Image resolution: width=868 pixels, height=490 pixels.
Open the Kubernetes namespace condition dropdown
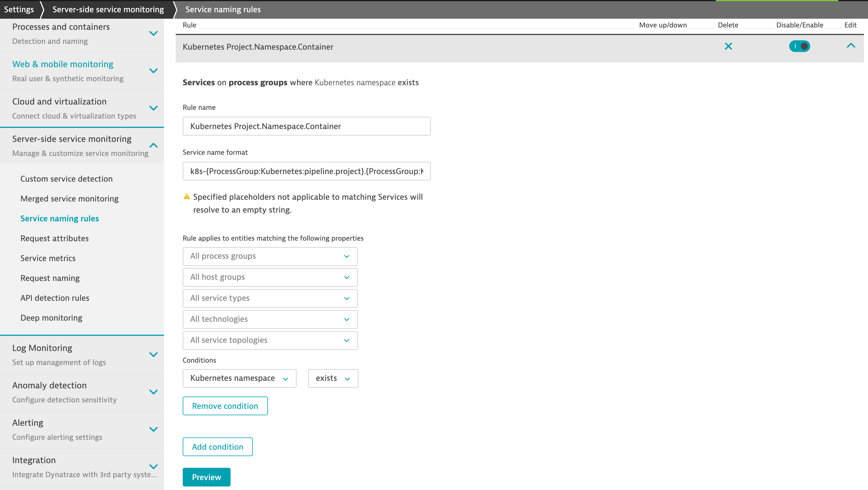click(x=239, y=378)
